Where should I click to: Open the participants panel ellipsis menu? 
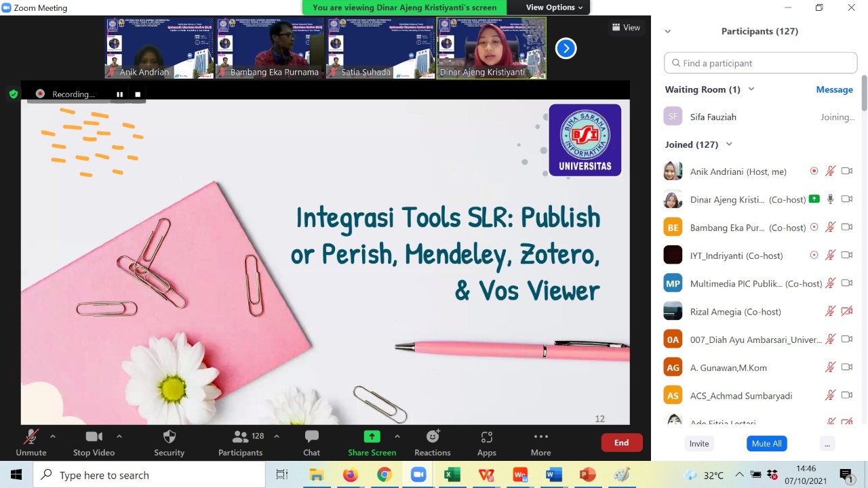[x=826, y=443]
